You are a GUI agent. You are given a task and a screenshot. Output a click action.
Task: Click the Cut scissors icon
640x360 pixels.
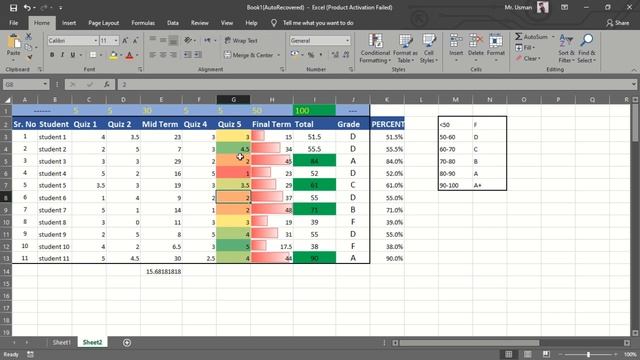click(29, 37)
